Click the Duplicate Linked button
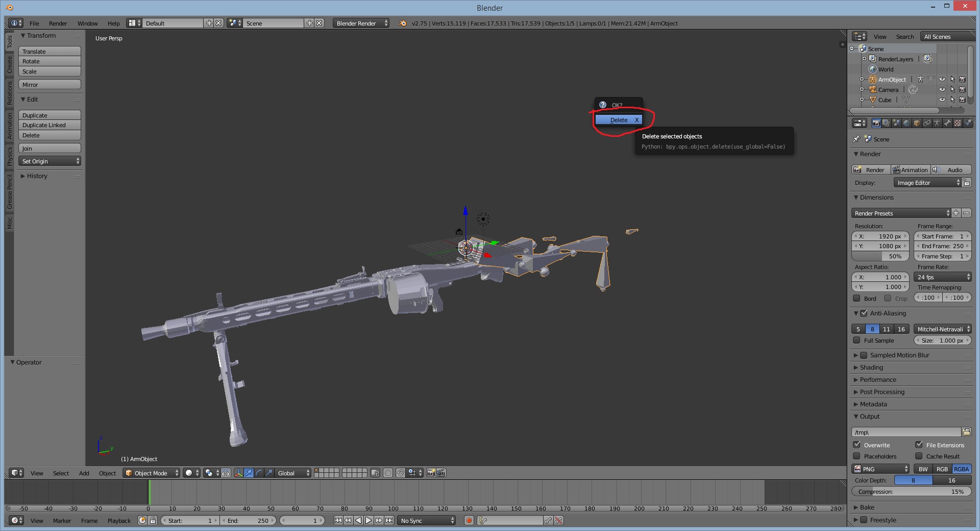980x531 pixels. 50,125
